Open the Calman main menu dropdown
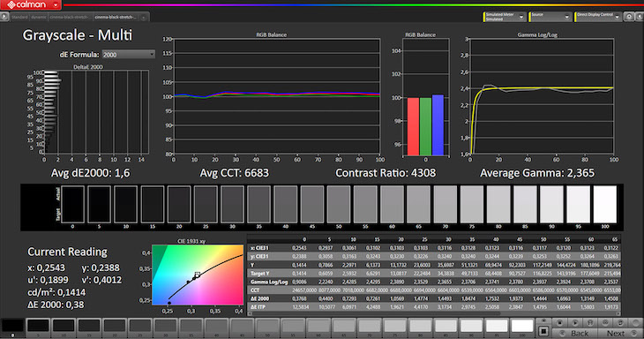The height and width of the screenshot is (339, 644). tap(56, 4)
